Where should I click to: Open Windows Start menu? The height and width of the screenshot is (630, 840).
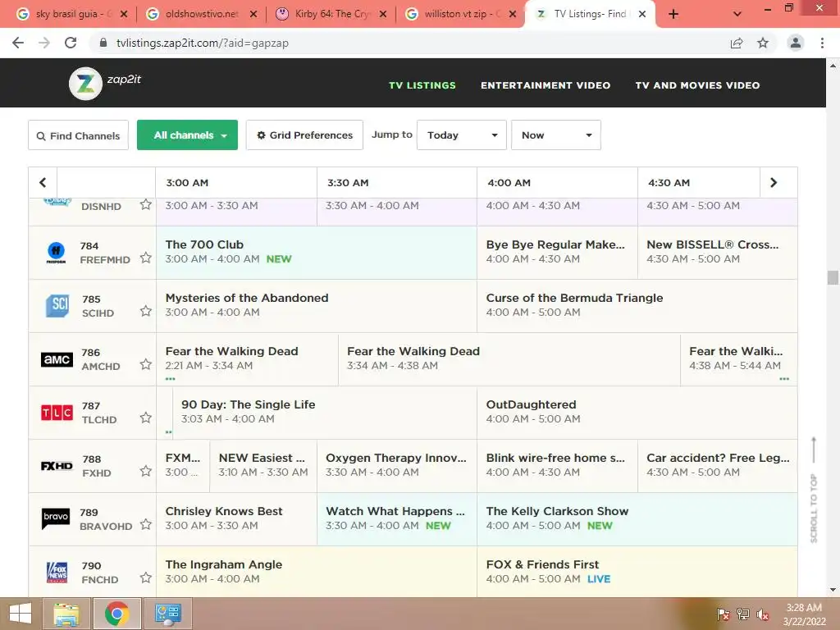click(21, 614)
